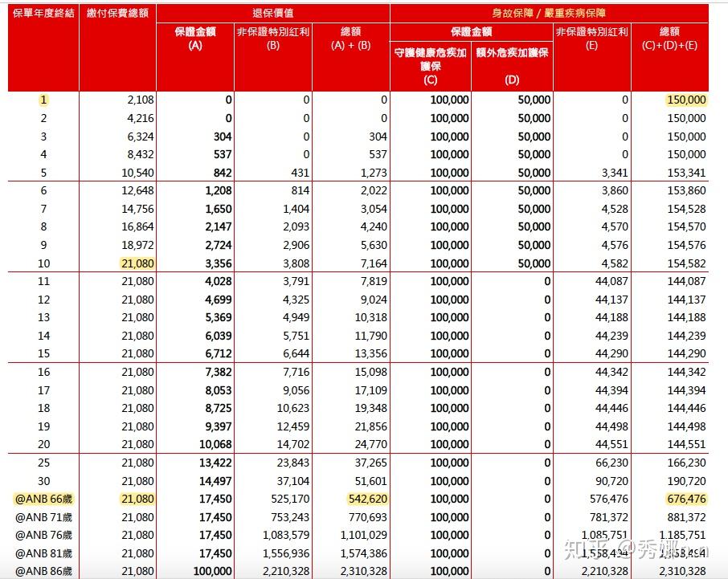
Task: Click the @ANB 76歲 row label
Action: 43,536
